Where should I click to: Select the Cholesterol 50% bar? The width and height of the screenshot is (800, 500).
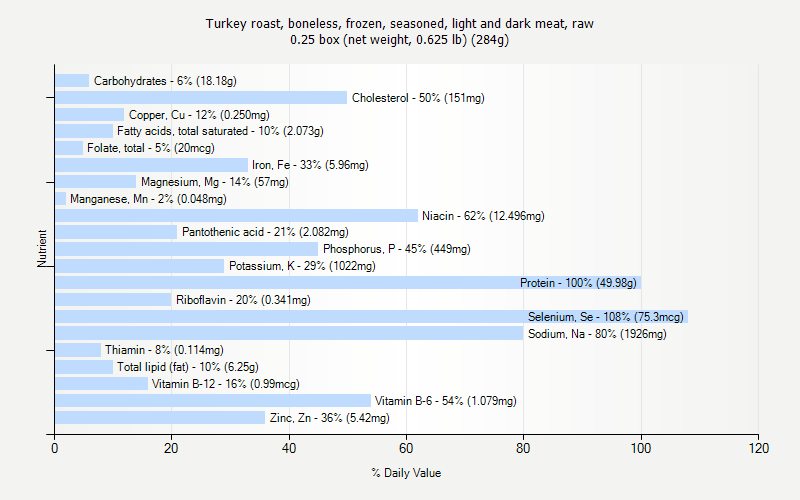200,98
